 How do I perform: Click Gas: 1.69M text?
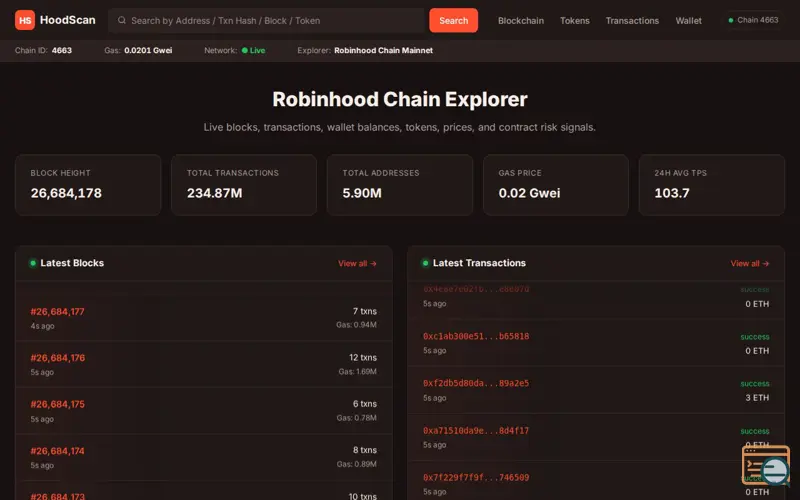(x=358, y=372)
